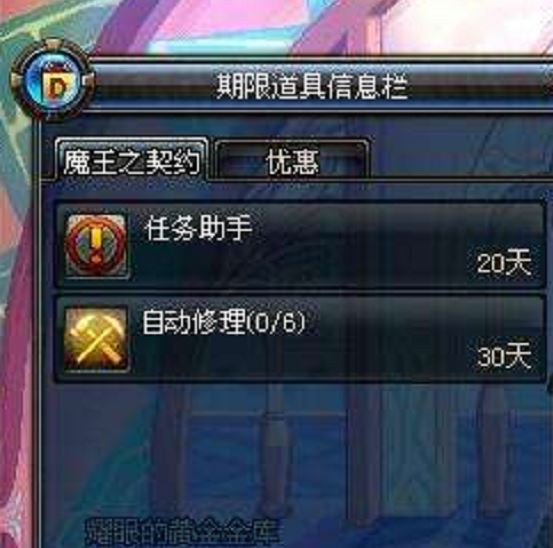Click the 30天 remaining time label
The height and width of the screenshot is (548, 553).
[x=504, y=355]
